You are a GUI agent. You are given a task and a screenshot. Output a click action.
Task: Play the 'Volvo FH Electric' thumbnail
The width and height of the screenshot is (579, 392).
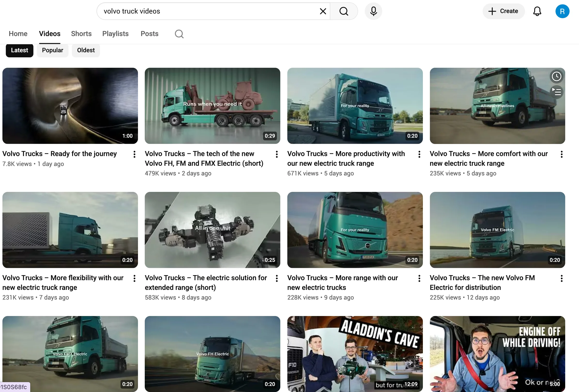coord(212,354)
